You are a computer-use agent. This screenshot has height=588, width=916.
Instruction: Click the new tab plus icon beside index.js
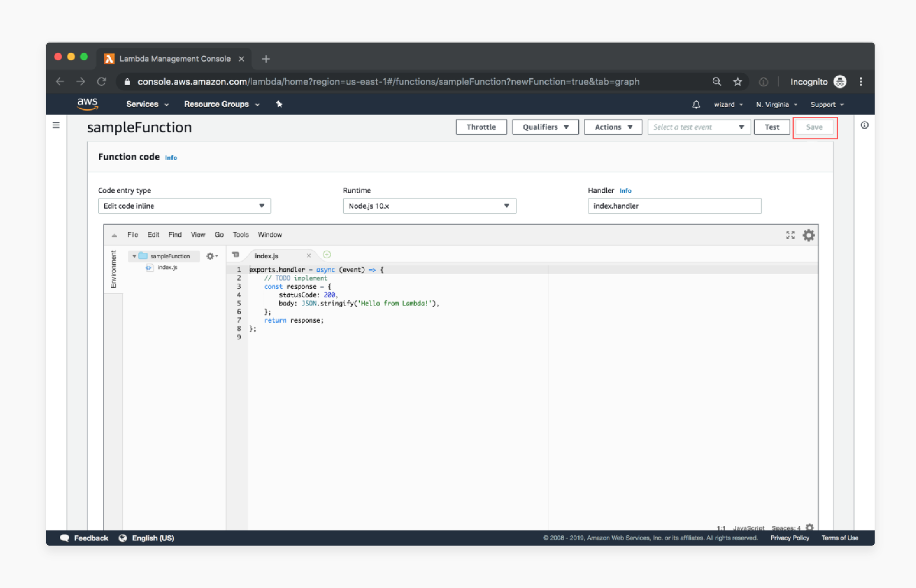pyautogui.click(x=327, y=255)
